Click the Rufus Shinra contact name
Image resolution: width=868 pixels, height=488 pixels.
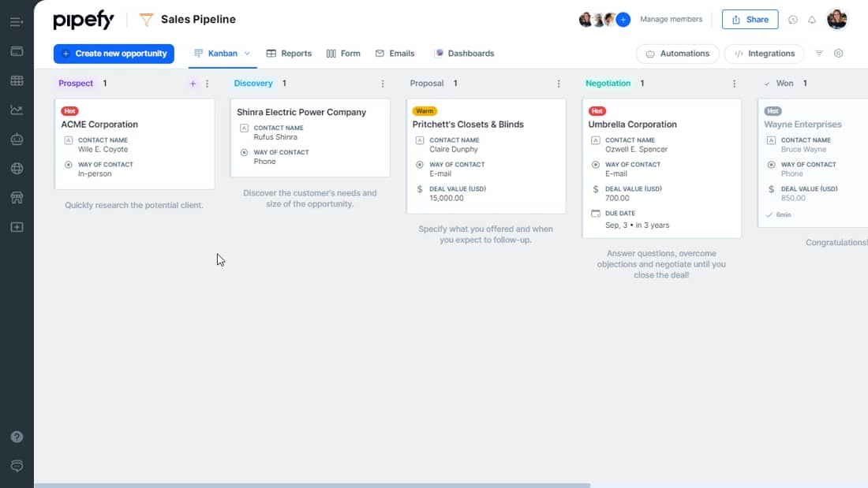pyautogui.click(x=275, y=137)
